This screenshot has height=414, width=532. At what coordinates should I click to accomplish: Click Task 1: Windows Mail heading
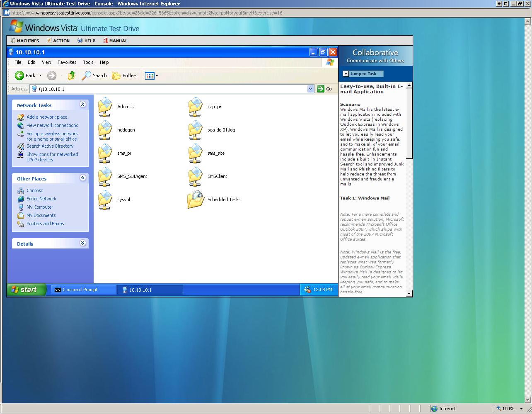(365, 198)
